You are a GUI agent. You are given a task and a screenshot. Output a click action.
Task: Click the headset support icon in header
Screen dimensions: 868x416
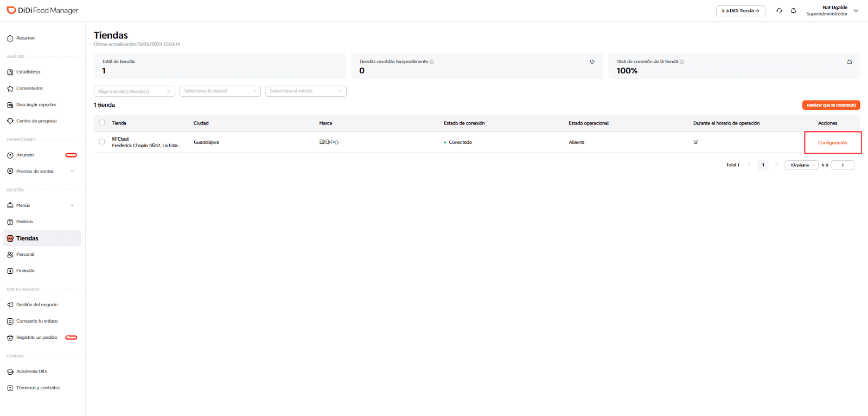[x=779, y=11]
